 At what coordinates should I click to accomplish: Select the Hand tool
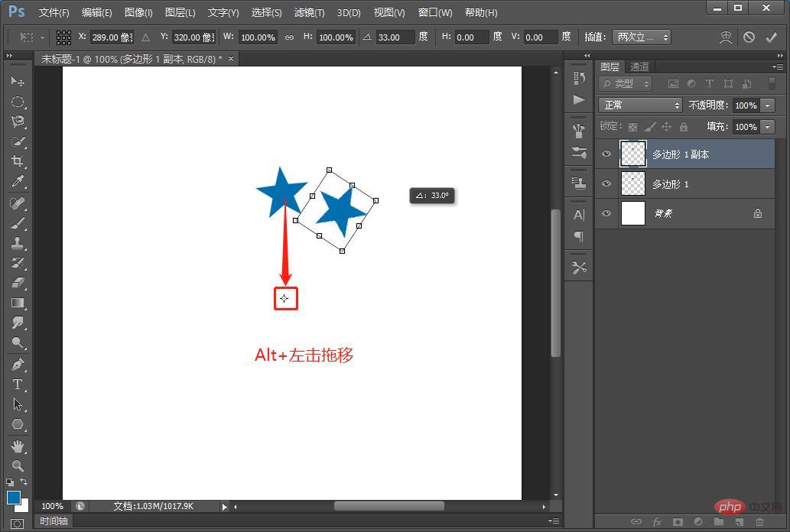(x=18, y=446)
